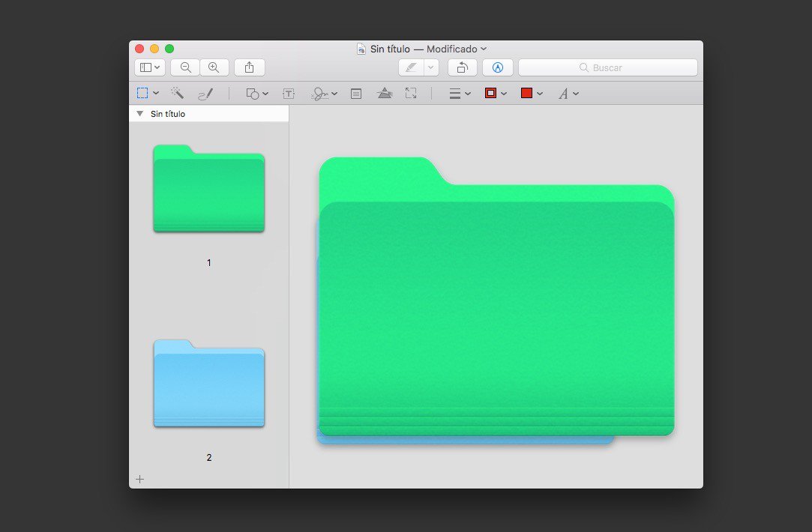Select thumbnail 2 in the sidebar

(x=208, y=384)
